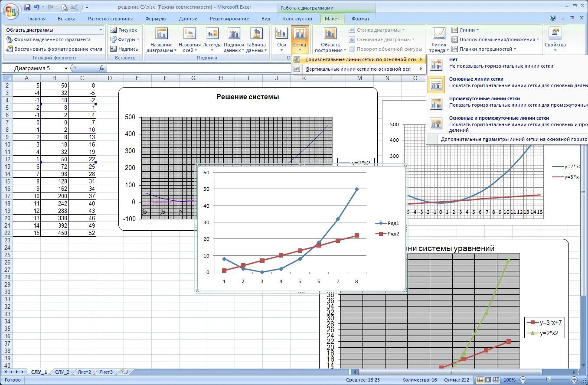Insert a picture with the Рисунок button

[124, 30]
